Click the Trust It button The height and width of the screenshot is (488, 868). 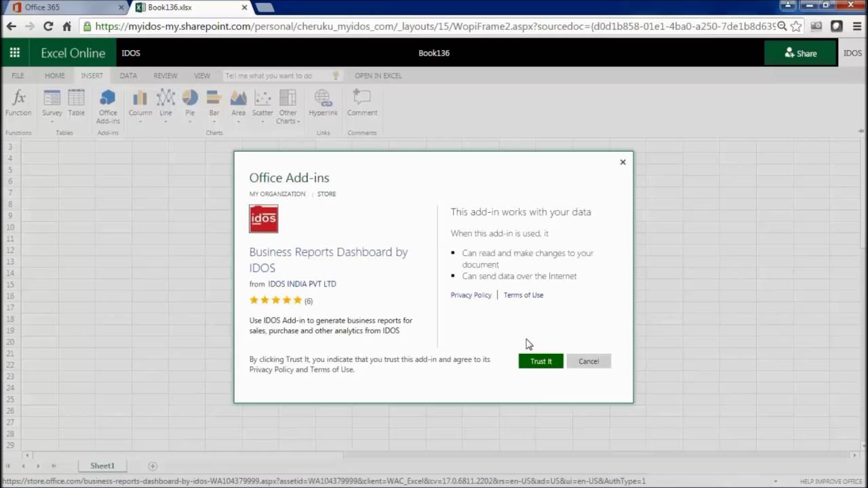pos(541,361)
